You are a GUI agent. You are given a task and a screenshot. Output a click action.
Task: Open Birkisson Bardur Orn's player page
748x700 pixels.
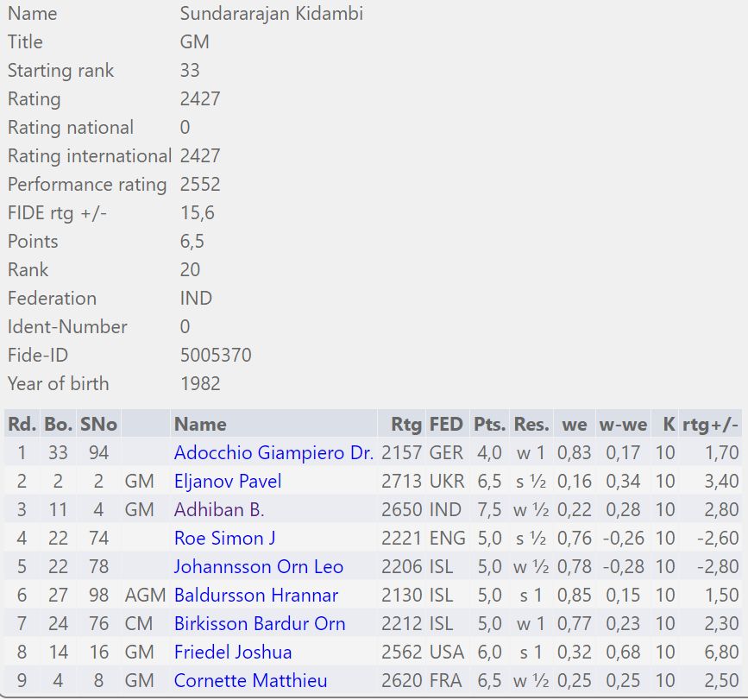[x=259, y=623]
